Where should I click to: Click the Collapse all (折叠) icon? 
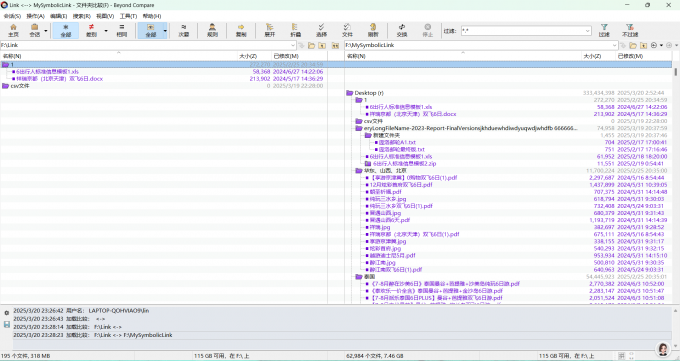click(x=295, y=30)
